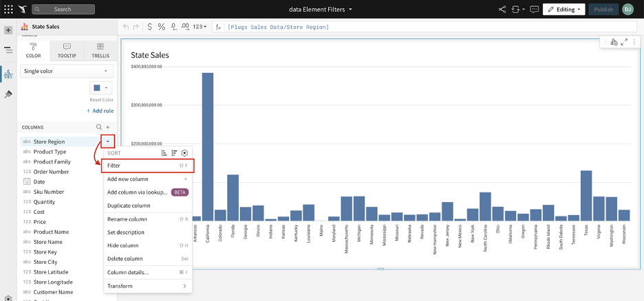The image size is (644, 301).
Task: Open the Single color dropdown
Action: tap(67, 71)
